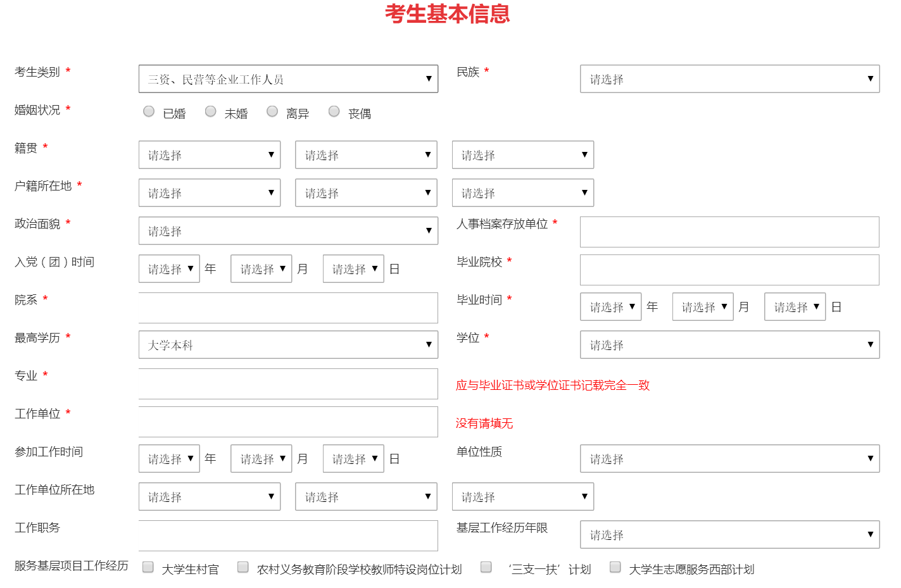Open the 入党(团)时间 day dropdown
This screenshot has height=588, width=901.
click(353, 269)
